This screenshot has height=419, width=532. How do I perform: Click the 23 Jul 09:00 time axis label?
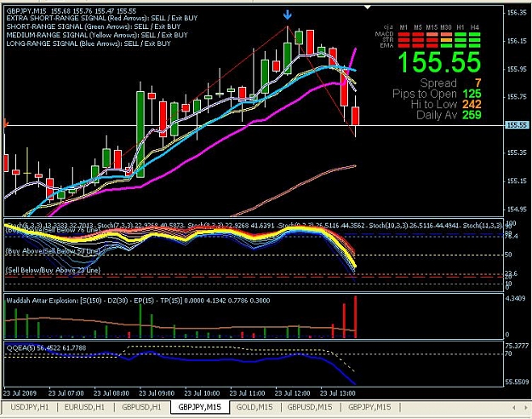pyautogui.click(x=157, y=393)
